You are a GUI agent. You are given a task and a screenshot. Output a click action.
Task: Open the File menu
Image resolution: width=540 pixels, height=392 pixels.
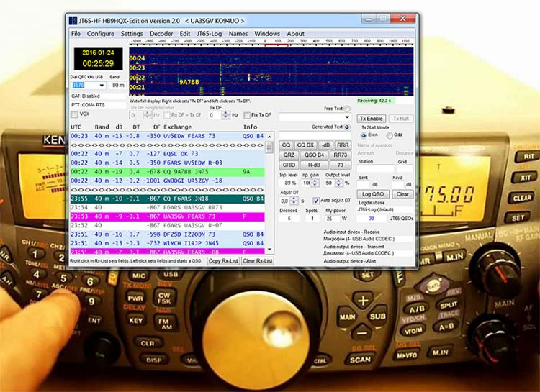[x=76, y=33]
